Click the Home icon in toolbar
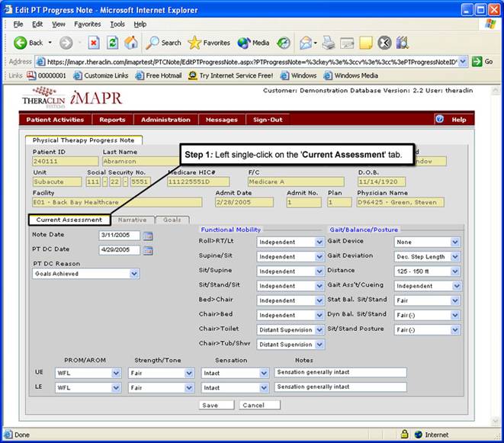The height and width of the screenshot is (443, 504). (131, 43)
